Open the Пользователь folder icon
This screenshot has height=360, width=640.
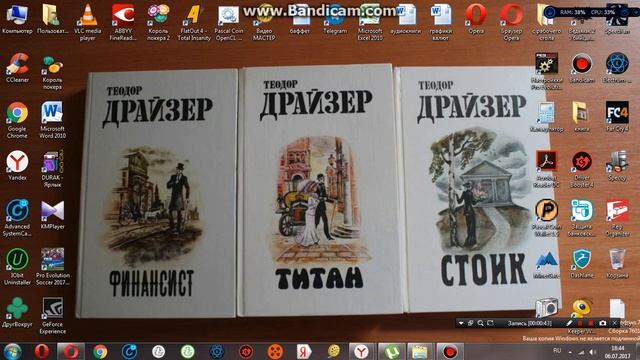[x=52, y=19]
